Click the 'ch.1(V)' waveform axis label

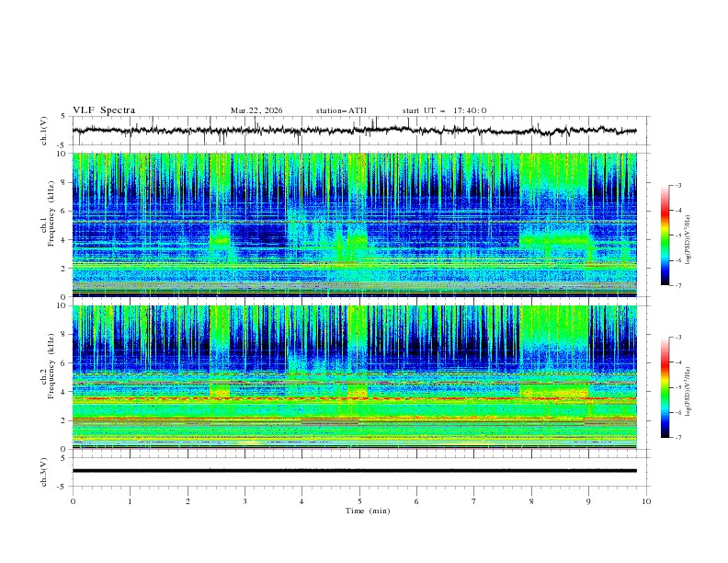coord(44,131)
